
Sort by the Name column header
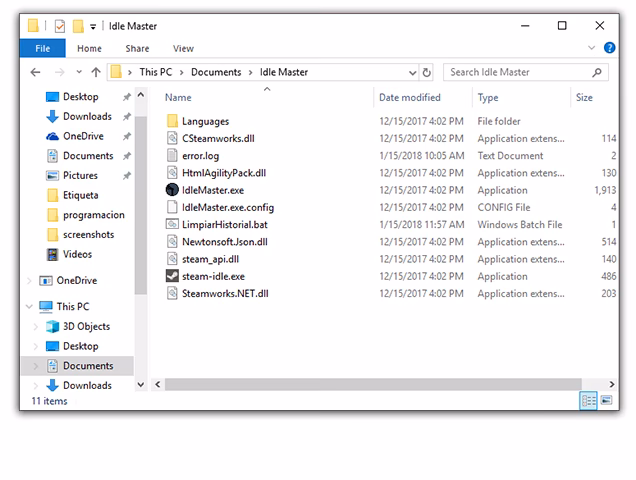(178, 97)
